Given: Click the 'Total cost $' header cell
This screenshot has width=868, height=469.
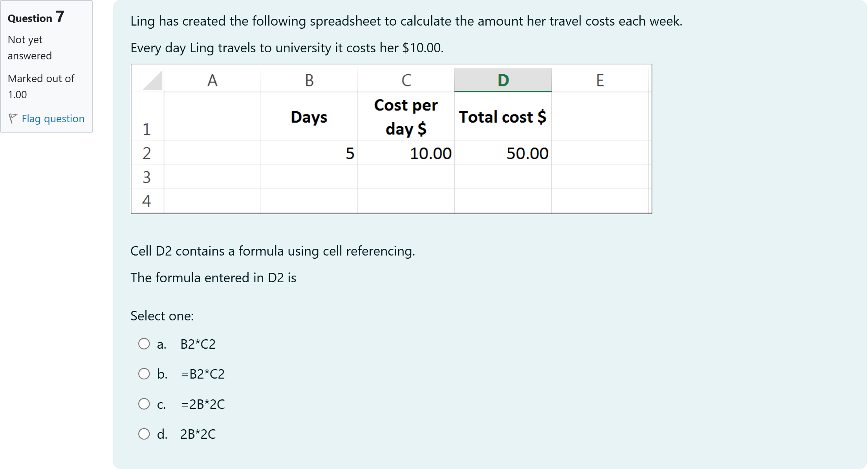Looking at the screenshot, I should pyautogui.click(x=503, y=117).
